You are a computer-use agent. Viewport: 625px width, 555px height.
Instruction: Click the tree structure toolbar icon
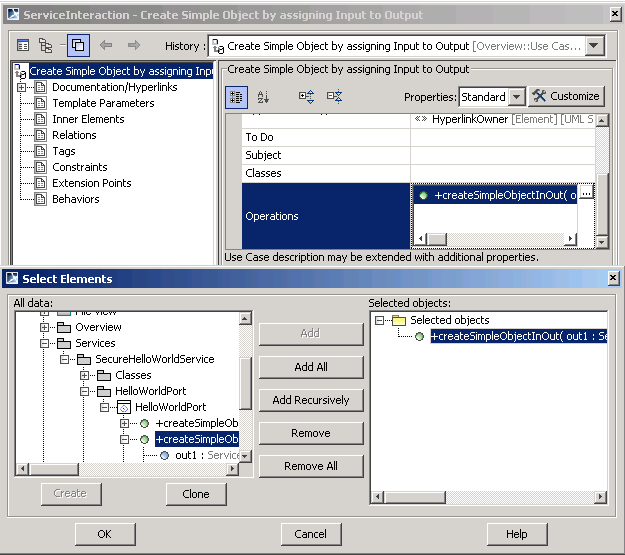point(47,46)
